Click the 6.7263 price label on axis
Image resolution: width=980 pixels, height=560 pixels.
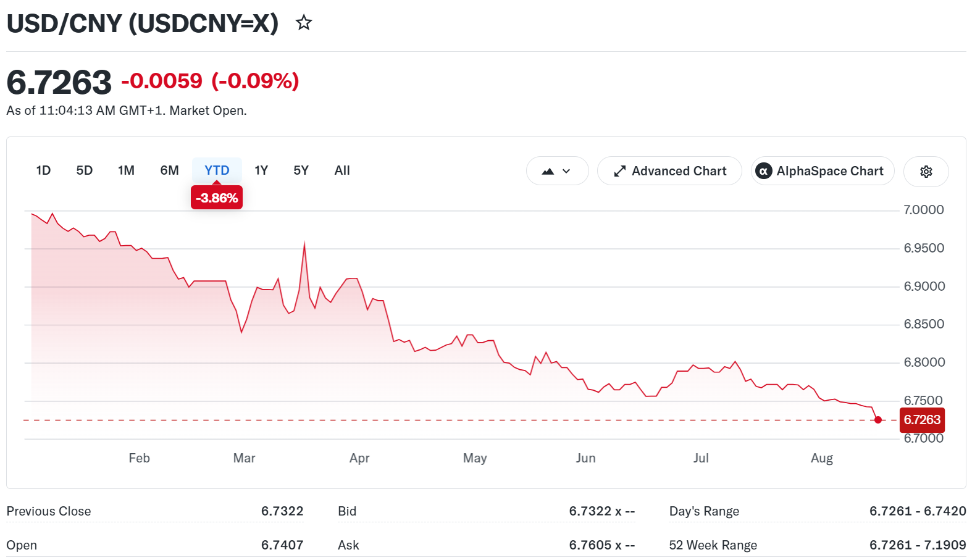point(922,420)
